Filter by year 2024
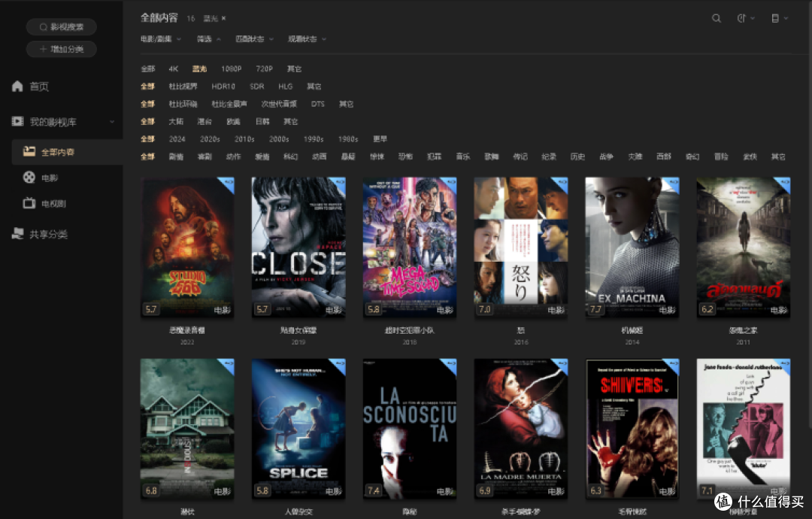812x519 pixels. pos(177,139)
